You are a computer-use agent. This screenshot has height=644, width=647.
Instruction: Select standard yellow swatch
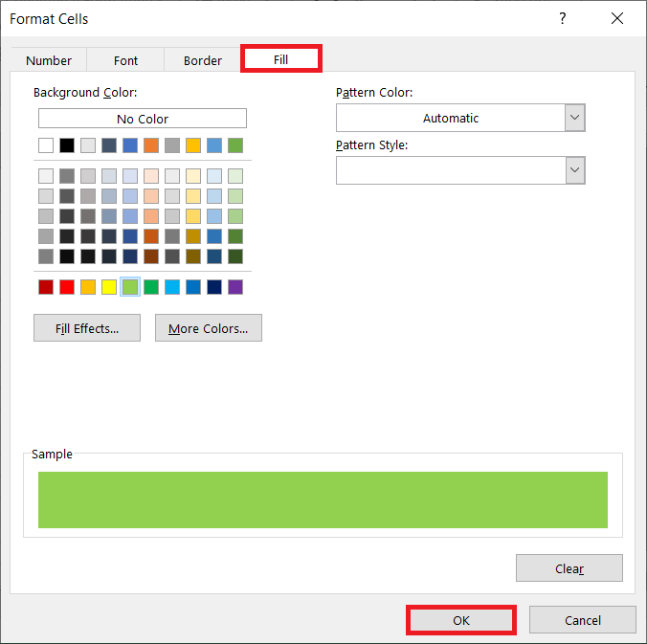(109, 287)
